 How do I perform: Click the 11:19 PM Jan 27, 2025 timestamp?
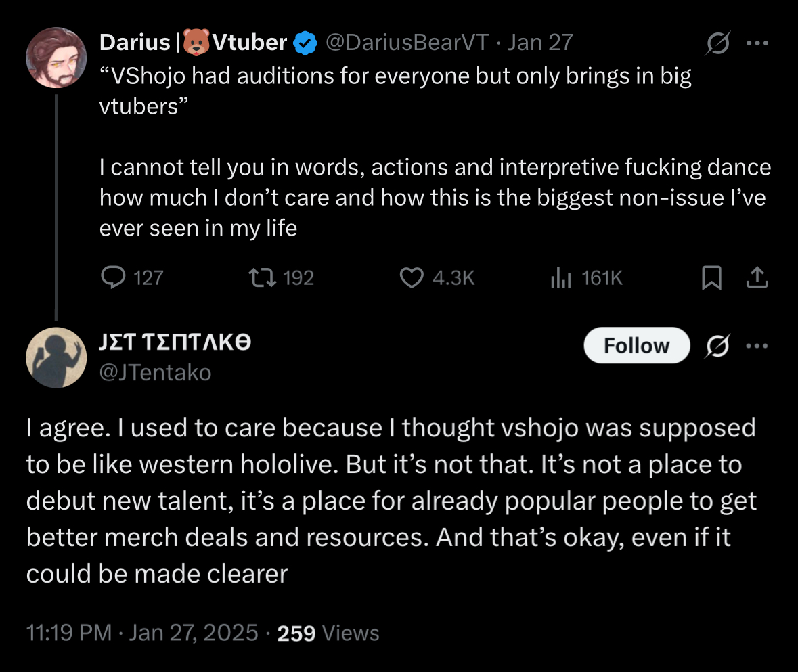pyautogui.click(x=142, y=633)
